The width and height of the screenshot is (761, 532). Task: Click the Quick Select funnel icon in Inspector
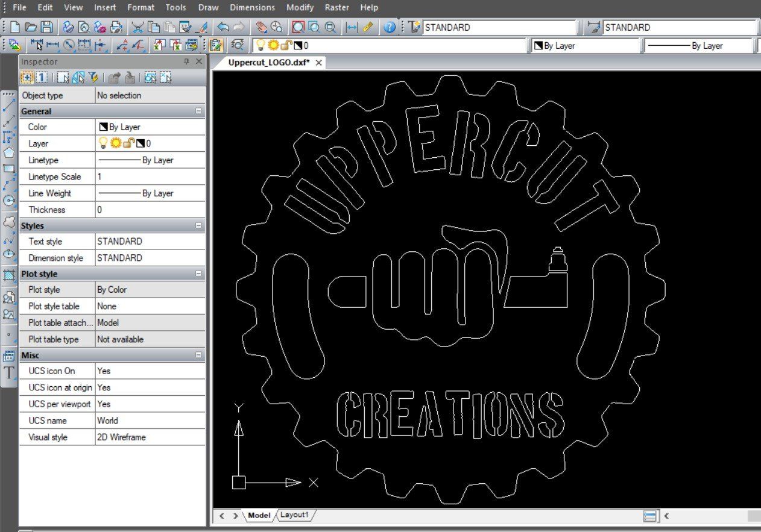click(93, 77)
